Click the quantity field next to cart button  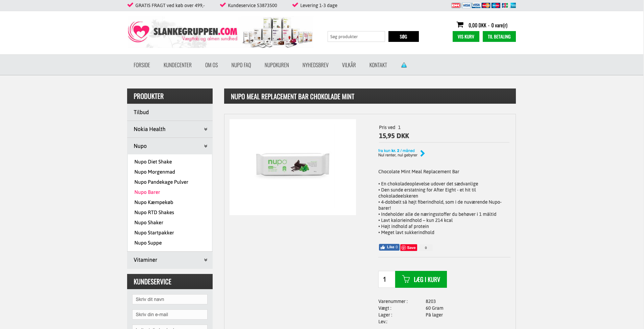click(x=386, y=279)
